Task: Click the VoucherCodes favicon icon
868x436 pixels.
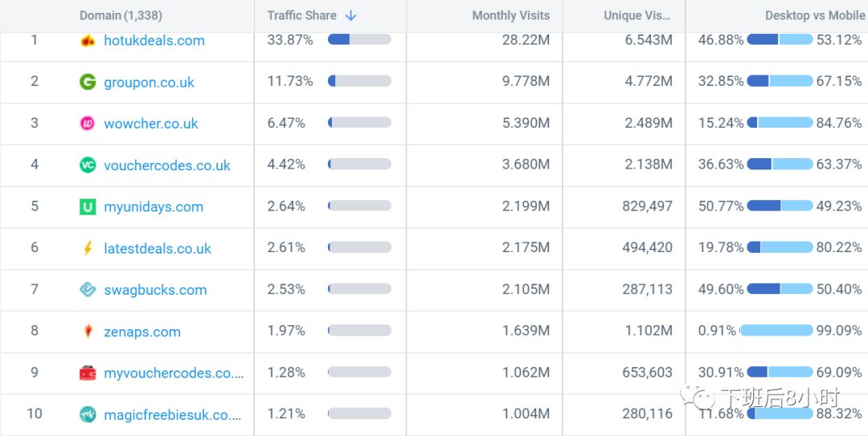Action: pyautogui.click(x=88, y=165)
